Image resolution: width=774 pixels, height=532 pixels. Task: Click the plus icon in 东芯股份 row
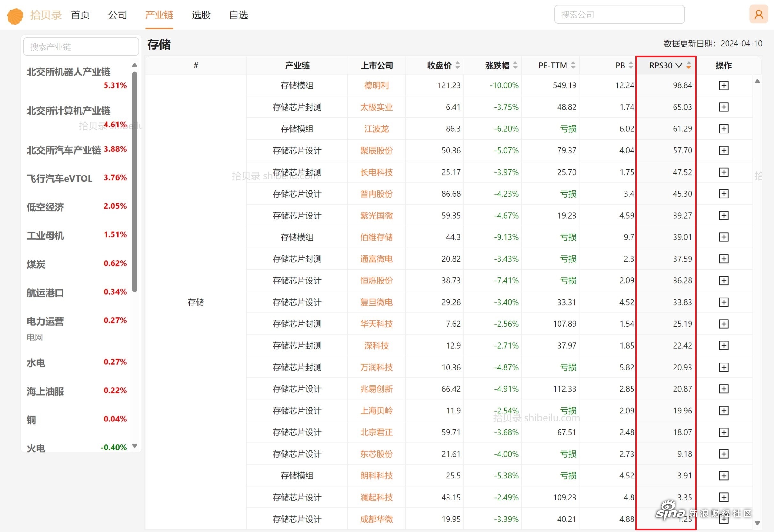point(723,454)
